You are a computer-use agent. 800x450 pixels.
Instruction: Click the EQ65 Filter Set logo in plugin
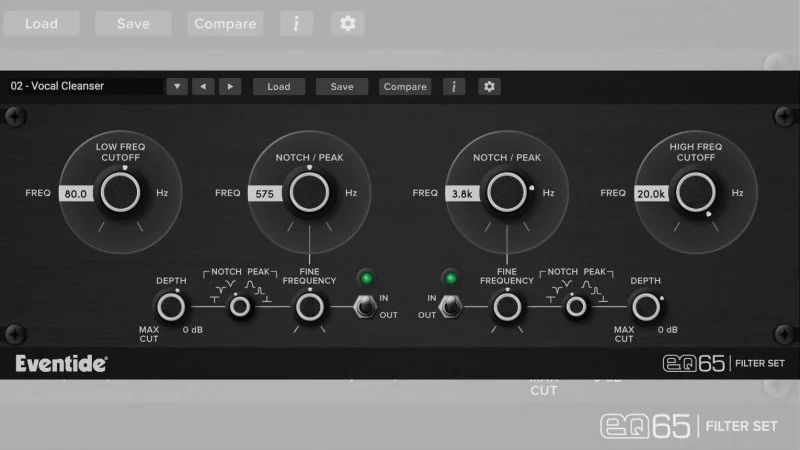pos(723,363)
